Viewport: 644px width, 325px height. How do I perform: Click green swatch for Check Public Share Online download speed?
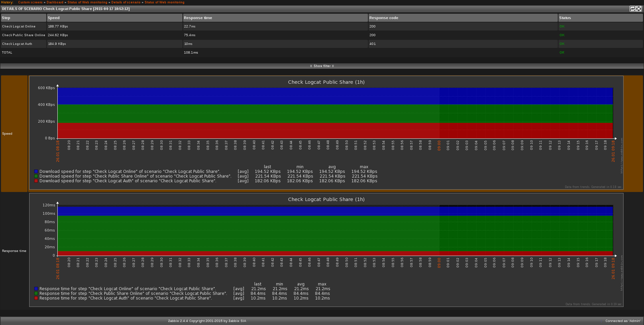tap(36, 176)
